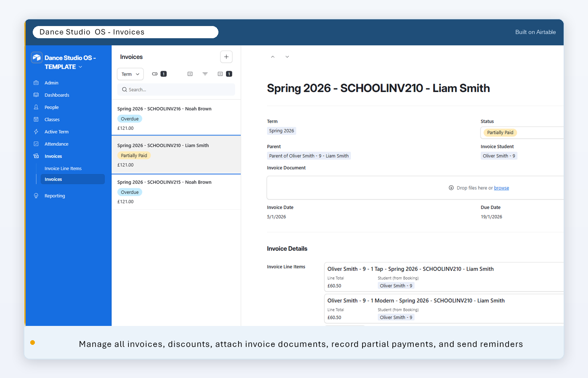Click the browse link in Invoice Document
Viewport: 588px width, 378px height.
501,188
